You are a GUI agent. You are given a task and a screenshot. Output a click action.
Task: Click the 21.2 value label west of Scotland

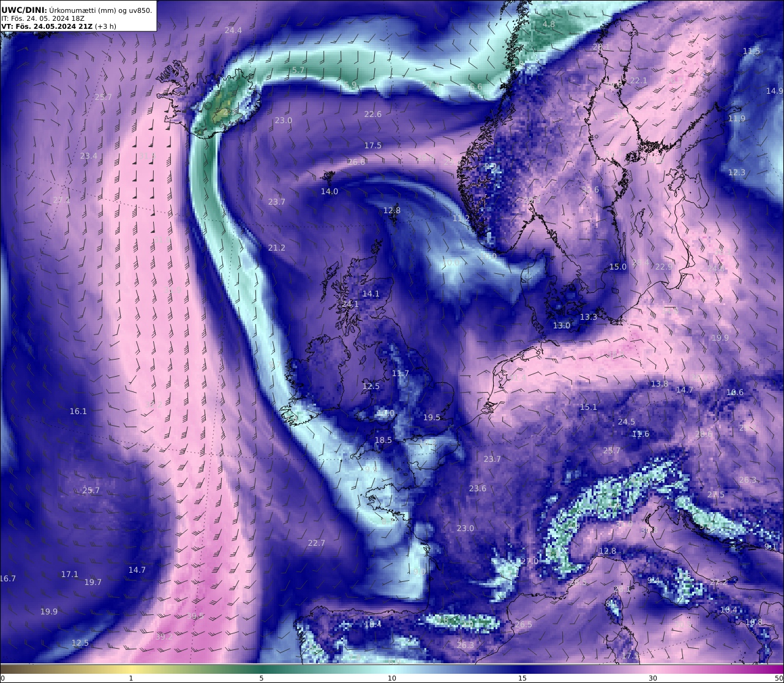point(277,248)
